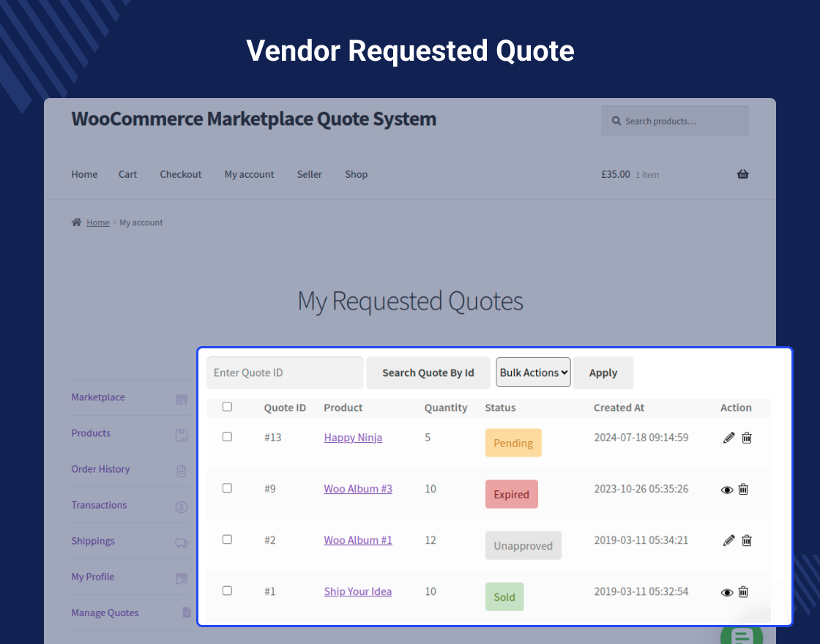Image resolution: width=820 pixels, height=644 pixels.
Task: Click the Unapproved status badge
Action: pos(523,545)
